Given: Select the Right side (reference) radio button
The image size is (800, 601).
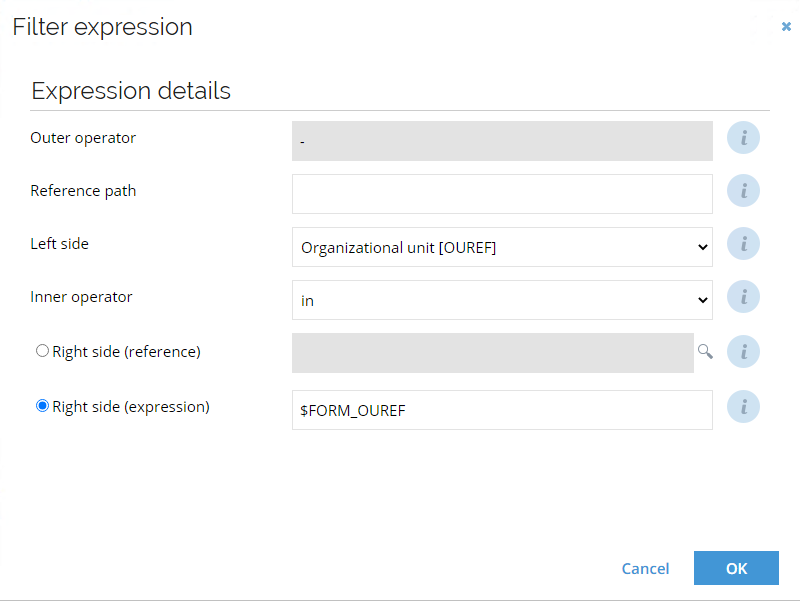Looking at the screenshot, I should [42, 351].
